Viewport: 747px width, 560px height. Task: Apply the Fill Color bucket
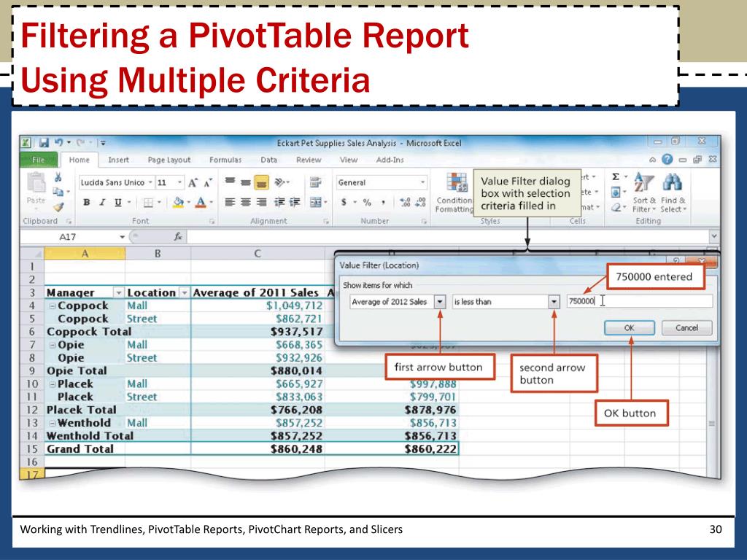[178, 203]
